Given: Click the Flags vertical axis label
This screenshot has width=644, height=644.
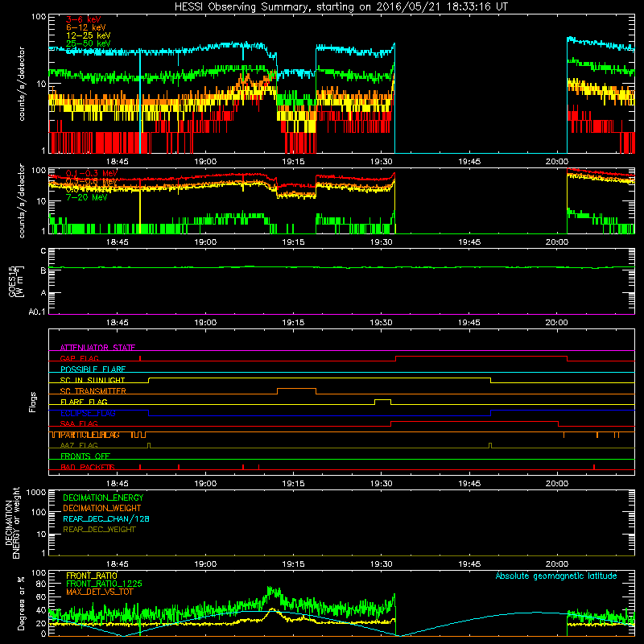Looking at the screenshot, I should 33,402.
